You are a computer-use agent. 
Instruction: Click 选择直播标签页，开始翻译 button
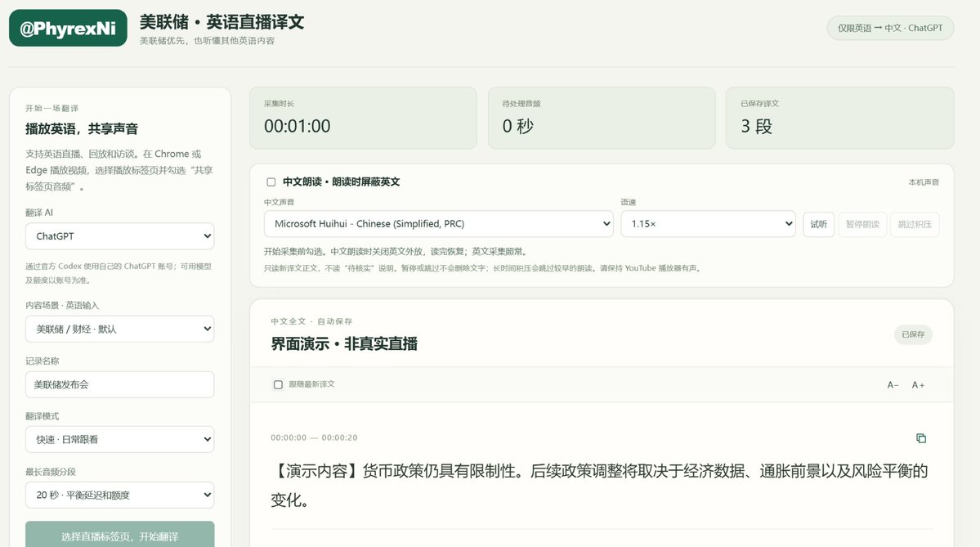tap(120, 535)
